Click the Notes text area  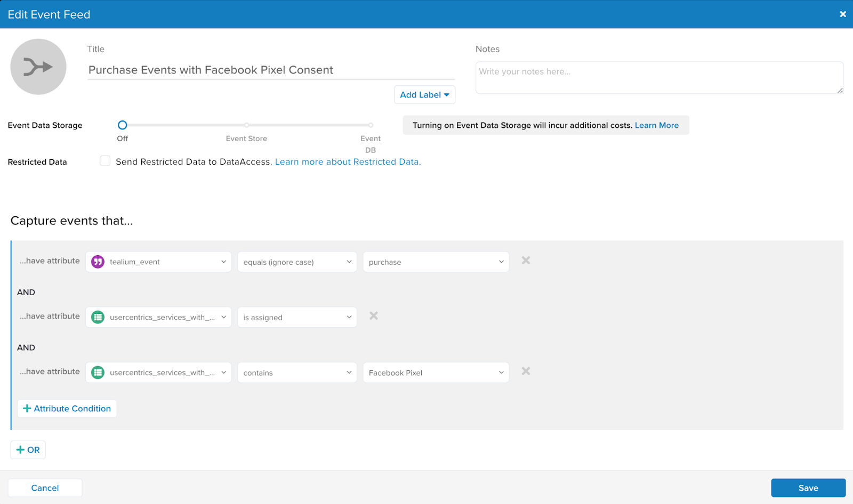click(659, 78)
